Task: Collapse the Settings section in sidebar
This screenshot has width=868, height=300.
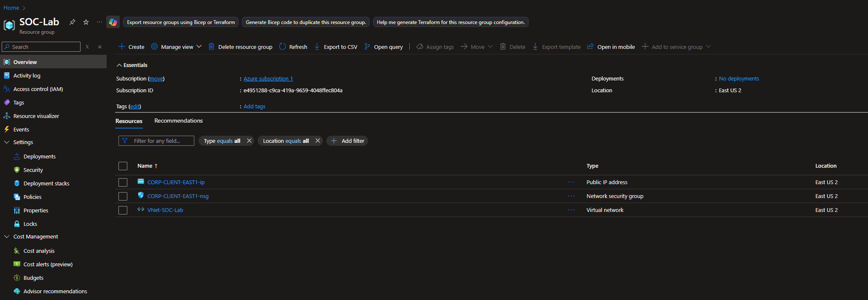Action: click(7, 142)
